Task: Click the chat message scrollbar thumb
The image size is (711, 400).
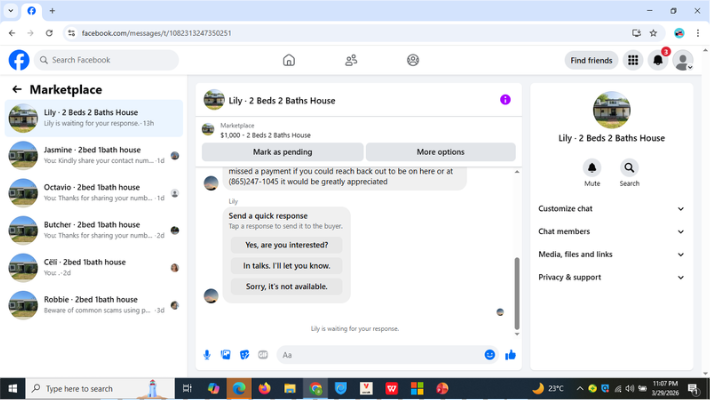Action: pos(517,293)
